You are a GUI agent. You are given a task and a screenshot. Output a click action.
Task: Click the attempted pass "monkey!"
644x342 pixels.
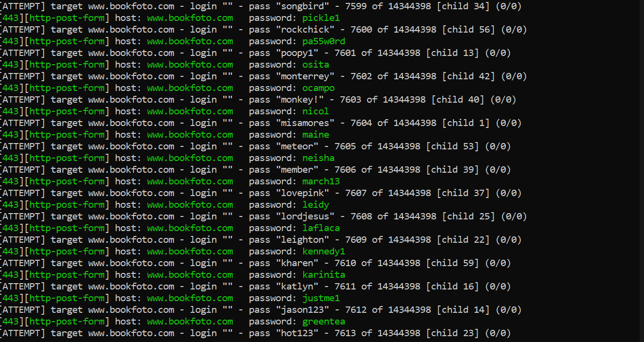[x=300, y=100]
